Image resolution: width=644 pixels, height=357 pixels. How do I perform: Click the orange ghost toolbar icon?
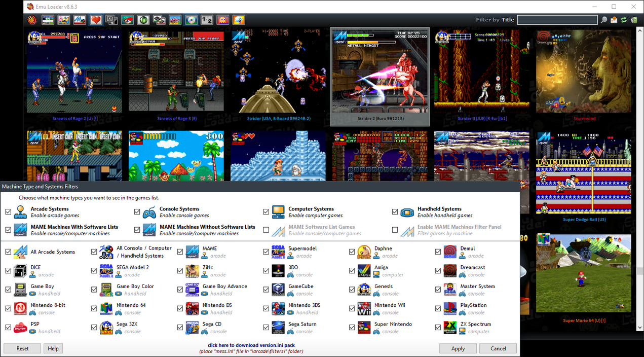click(222, 20)
